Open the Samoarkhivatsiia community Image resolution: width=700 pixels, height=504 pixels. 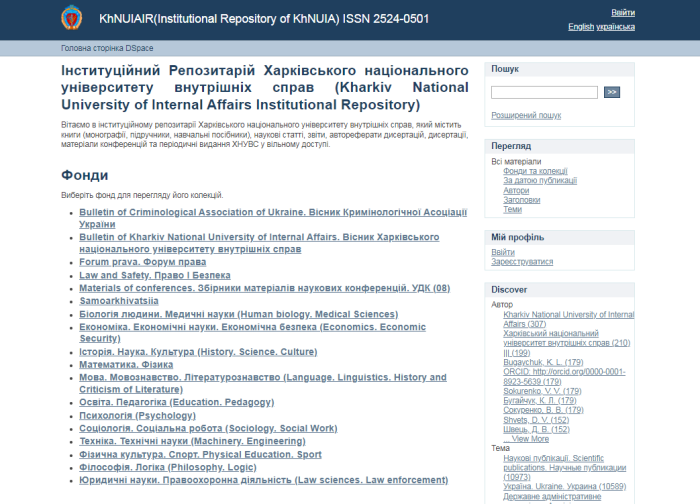(119, 300)
